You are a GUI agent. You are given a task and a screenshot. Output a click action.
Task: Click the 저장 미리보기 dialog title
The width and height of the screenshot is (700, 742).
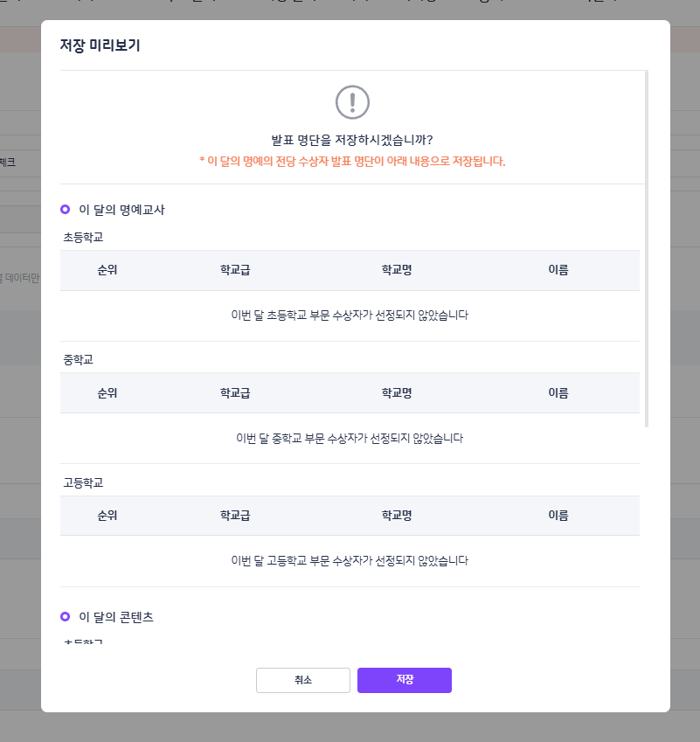[100, 45]
